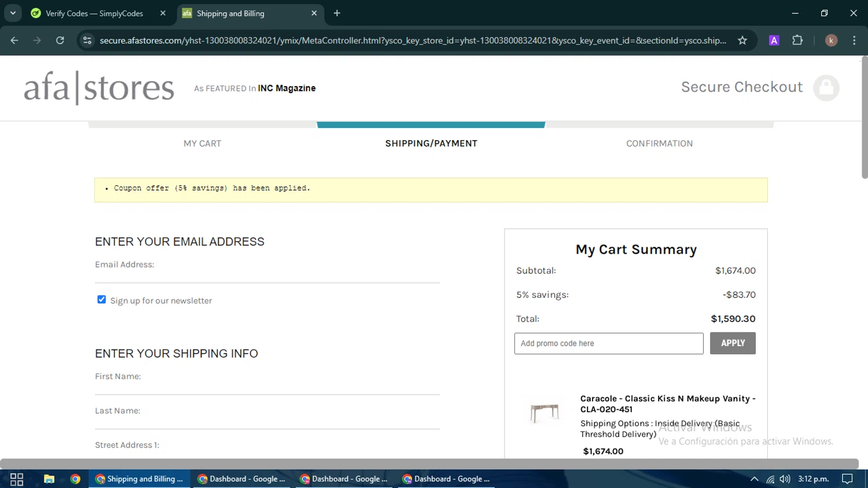Open the tab search dropdown arrow

(13, 13)
